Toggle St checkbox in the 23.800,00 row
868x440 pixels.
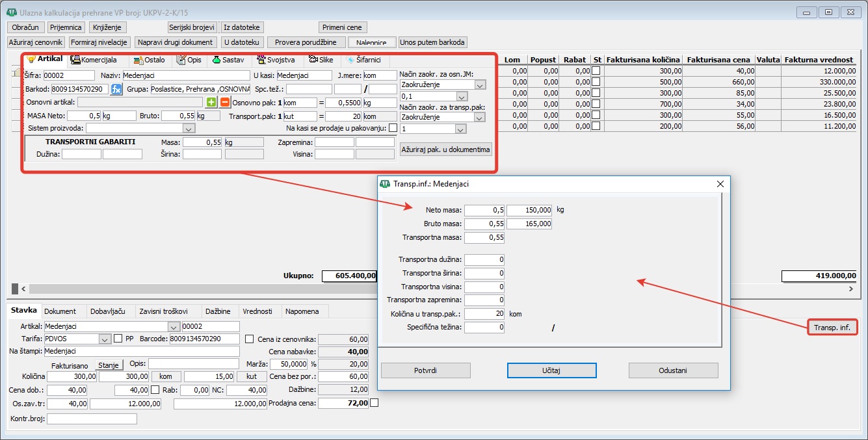[596, 104]
